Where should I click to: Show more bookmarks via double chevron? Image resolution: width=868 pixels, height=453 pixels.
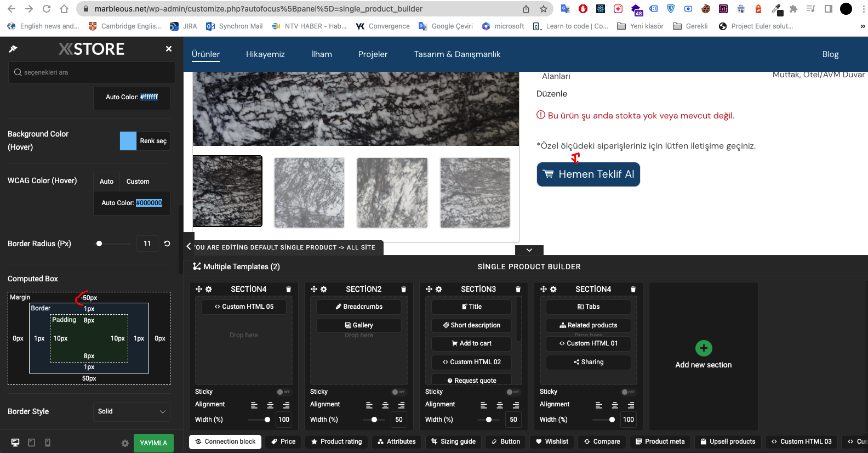(863, 26)
